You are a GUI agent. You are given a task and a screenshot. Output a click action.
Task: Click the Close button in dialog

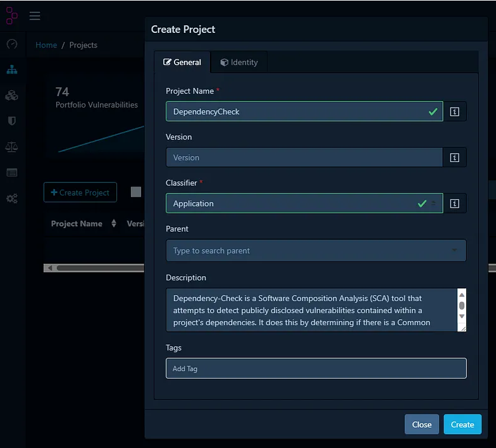tap(421, 424)
